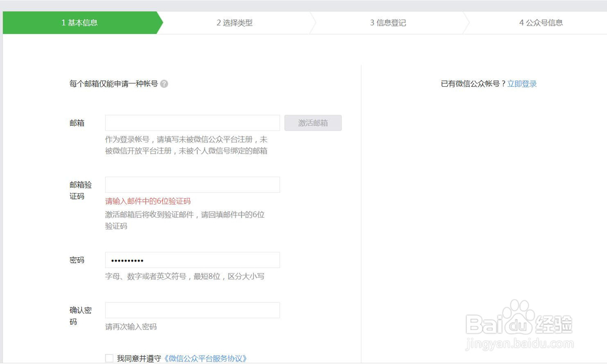Switch to the 3 信息登记 step tab
Screen dimensions: 607x364
388,22
